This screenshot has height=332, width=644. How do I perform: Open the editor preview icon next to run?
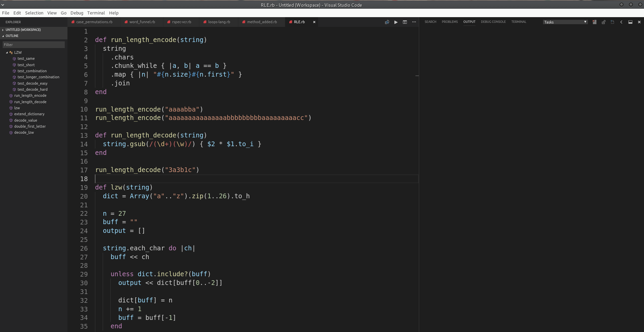[387, 22]
